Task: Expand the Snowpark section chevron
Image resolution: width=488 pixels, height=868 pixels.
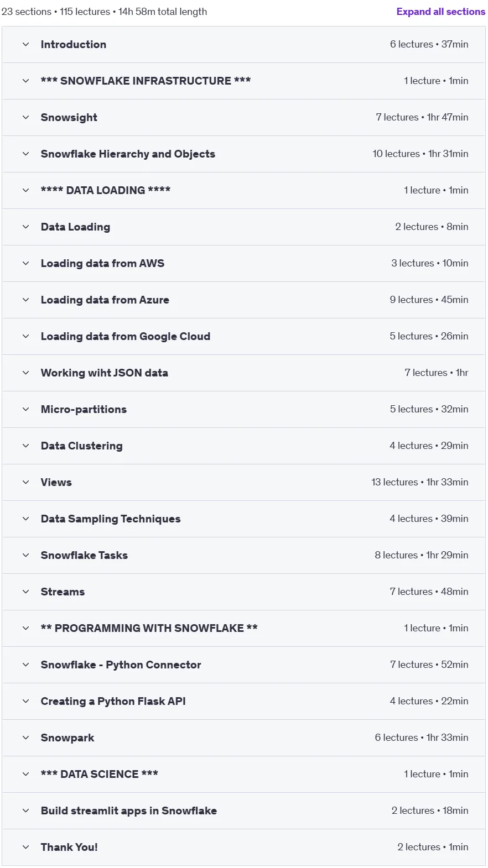Action: coord(25,738)
